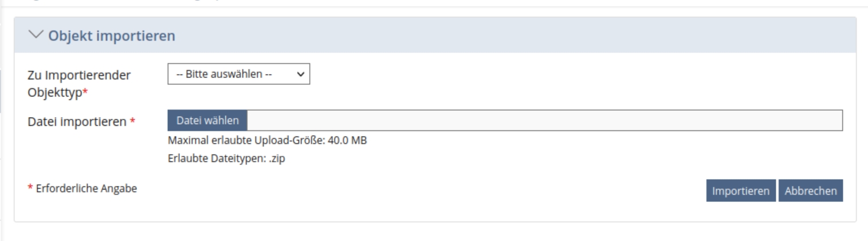Click the empty file name field beside Datei wählen
The height and width of the screenshot is (241, 868).
coord(544,120)
